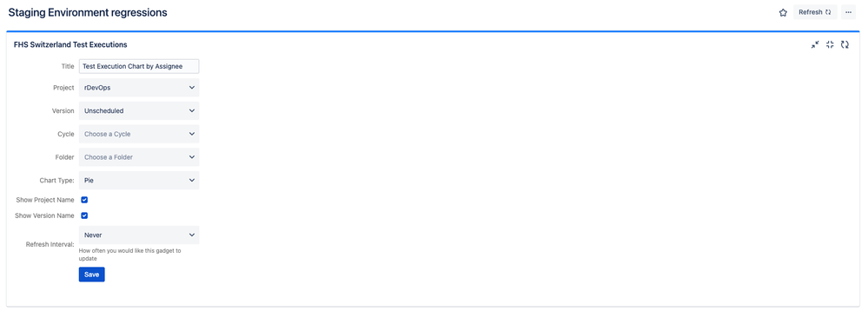Open the Choose a Cycle dropdown

click(x=139, y=134)
